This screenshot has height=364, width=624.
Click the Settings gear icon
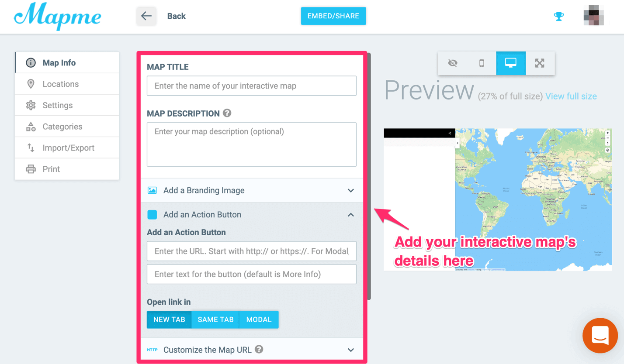click(31, 105)
